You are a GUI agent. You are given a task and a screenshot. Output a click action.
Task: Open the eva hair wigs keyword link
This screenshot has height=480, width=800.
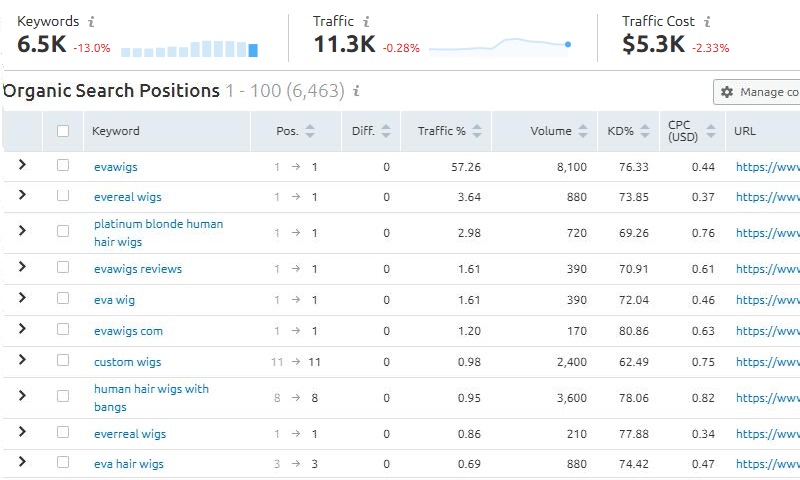(x=129, y=464)
